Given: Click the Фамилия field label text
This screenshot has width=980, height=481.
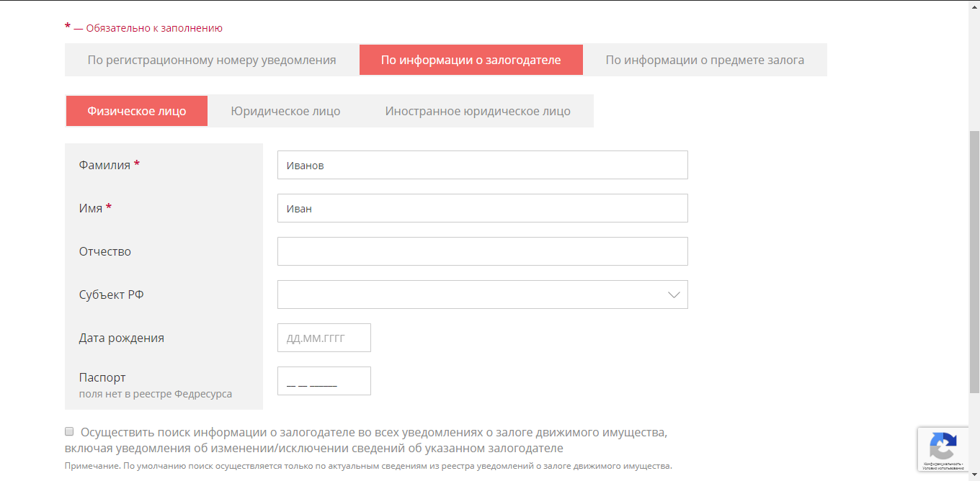Looking at the screenshot, I should (104, 165).
